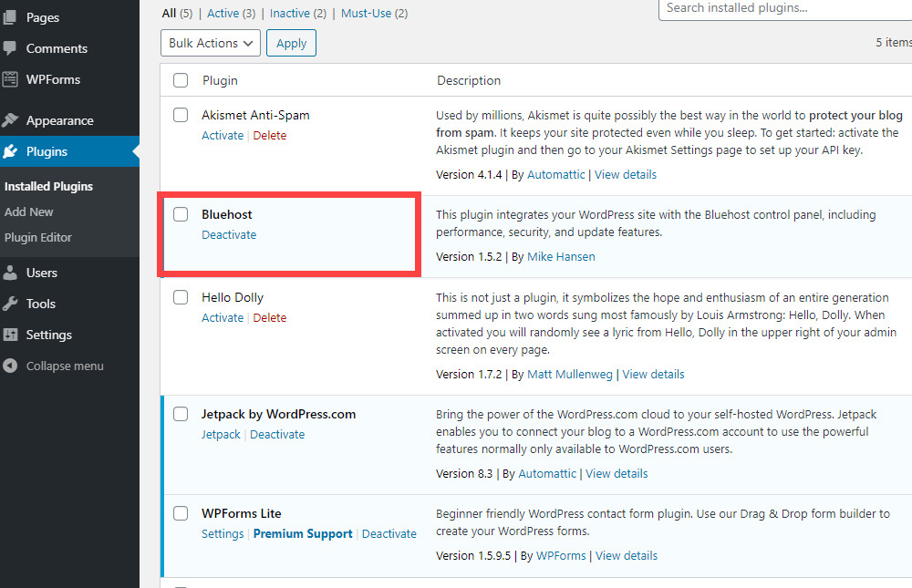The image size is (912, 588).
Task: Select the Akismet Anti-Spam checkbox
Action: pyautogui.click(x=181, y=115)
